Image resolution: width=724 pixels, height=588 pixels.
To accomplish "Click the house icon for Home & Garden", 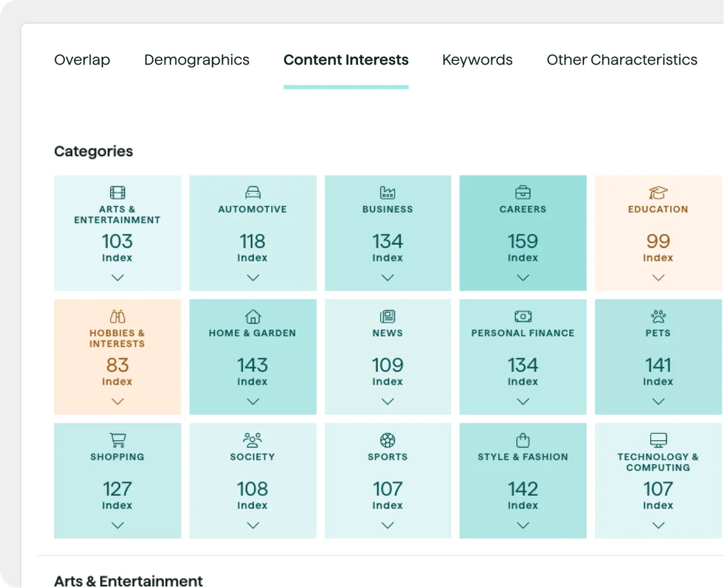I will [x=253, y=317].
